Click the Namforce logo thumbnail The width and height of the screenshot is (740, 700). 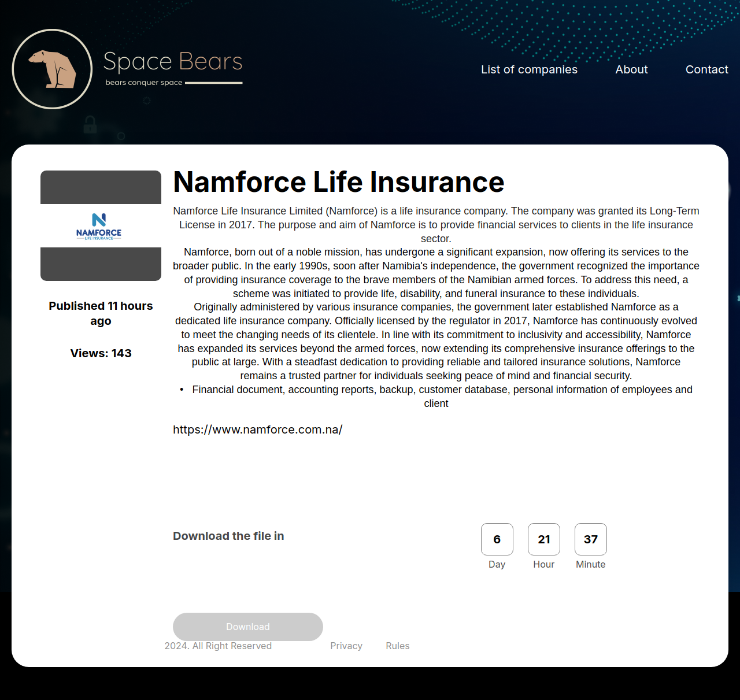[x=101, y=225]
